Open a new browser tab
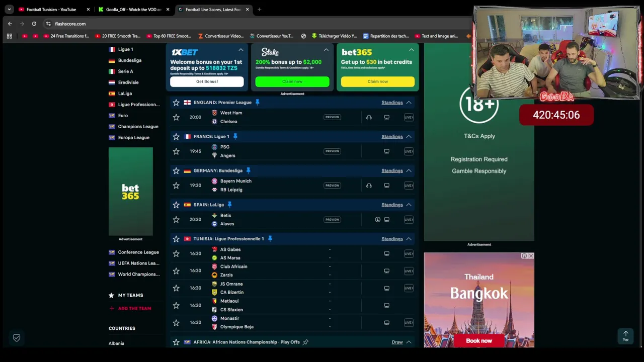This screenshot has height=362, width=644. [259, 9]
